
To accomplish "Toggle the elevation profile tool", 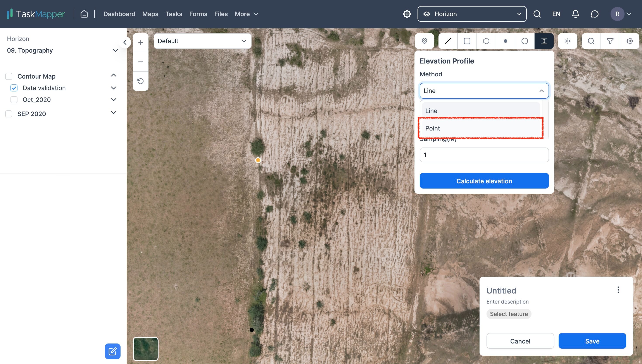I will (x=544, y=41).
